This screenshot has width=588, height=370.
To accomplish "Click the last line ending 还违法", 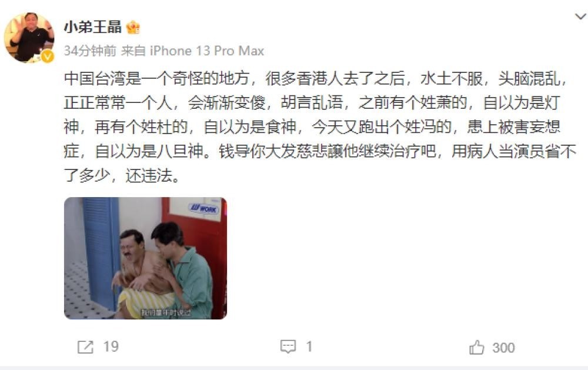I will pyautogui.click(x=122, y=175).
